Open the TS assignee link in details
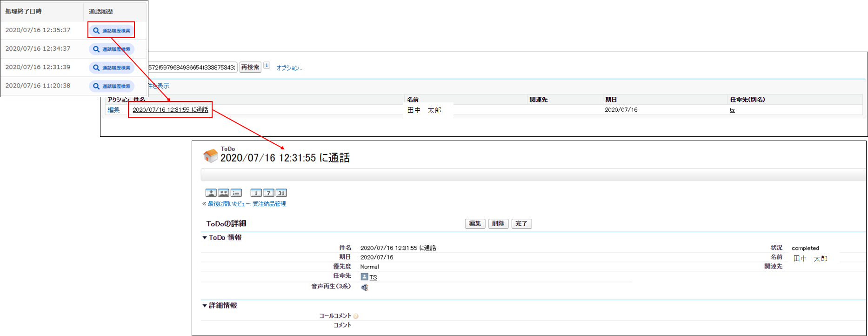The image size is (868, 336). (373, 277)
